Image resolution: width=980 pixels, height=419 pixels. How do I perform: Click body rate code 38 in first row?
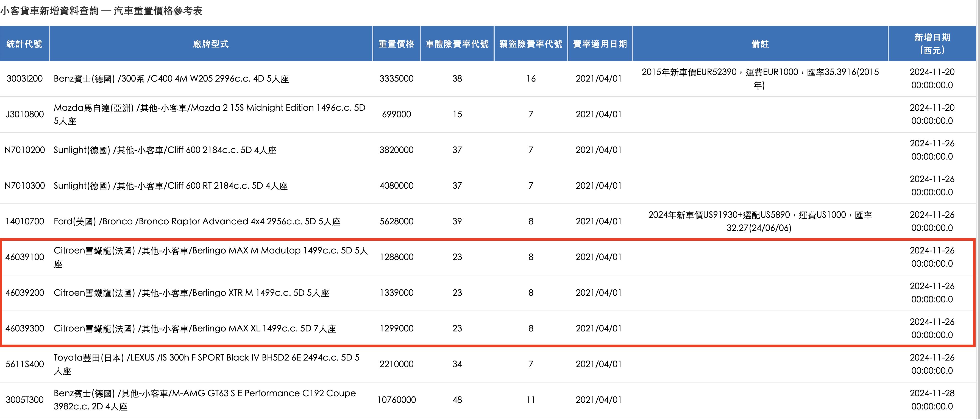click(x=457, y=79)
